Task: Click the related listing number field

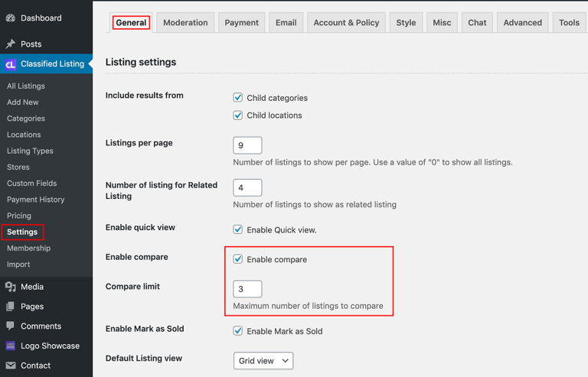Action: tap(247, 187)
